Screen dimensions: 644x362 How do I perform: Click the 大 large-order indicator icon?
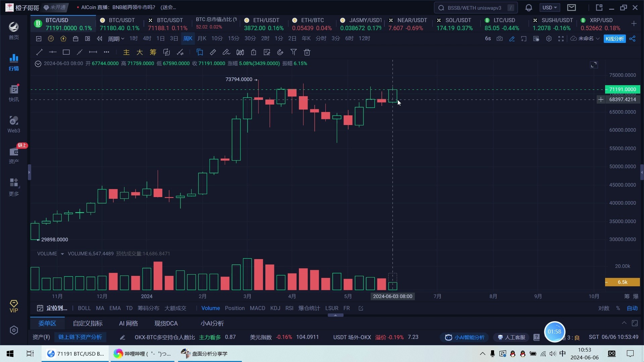pos(140,52)
